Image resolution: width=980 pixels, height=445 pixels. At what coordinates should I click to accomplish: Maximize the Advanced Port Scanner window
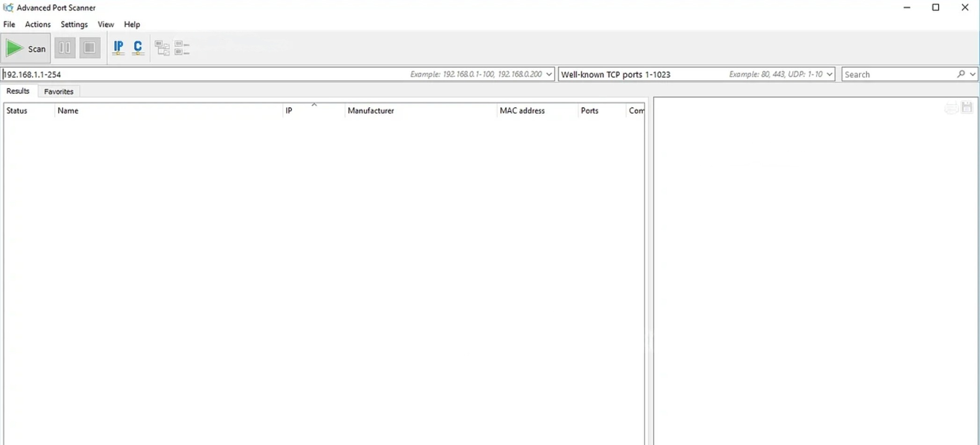point(936,7)
